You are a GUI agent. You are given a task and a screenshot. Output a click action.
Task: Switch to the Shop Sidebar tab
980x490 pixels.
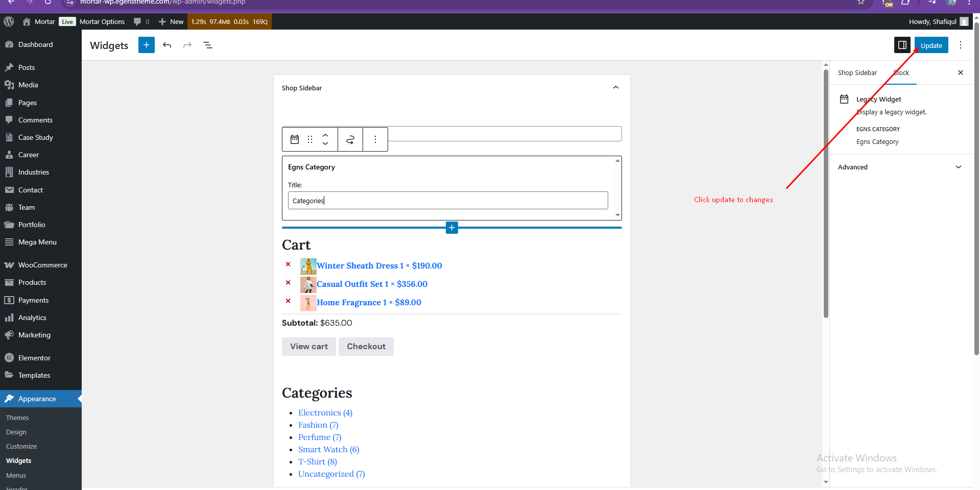857,72
